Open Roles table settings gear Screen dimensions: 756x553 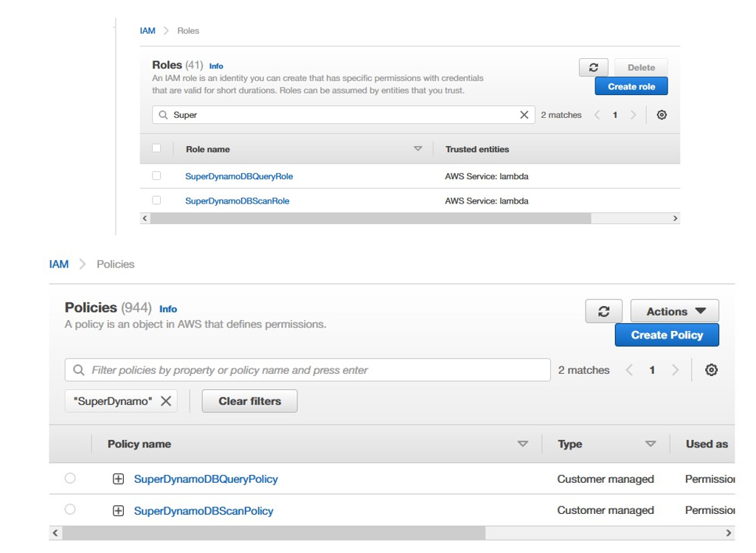[x=662, y=115]
